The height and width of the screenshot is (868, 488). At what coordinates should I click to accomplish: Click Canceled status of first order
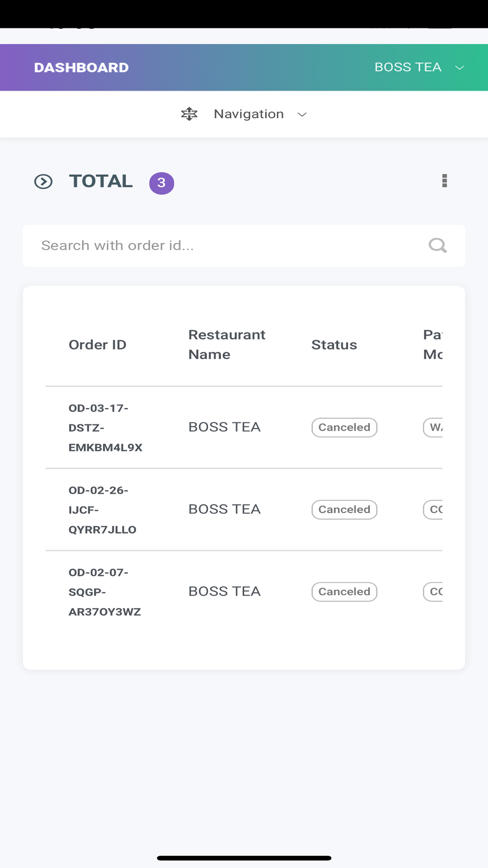[x=345, y=427]
